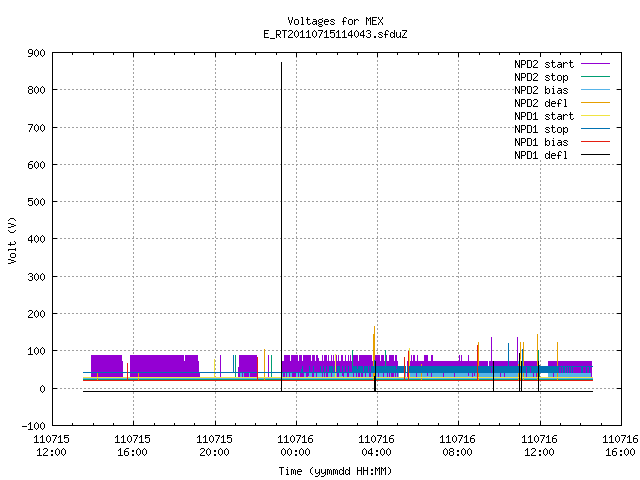Click the 'Time (yymmdd HH:MM)' x-axis label
Viewport: 640px width, 480px height.
pos(335,471)
